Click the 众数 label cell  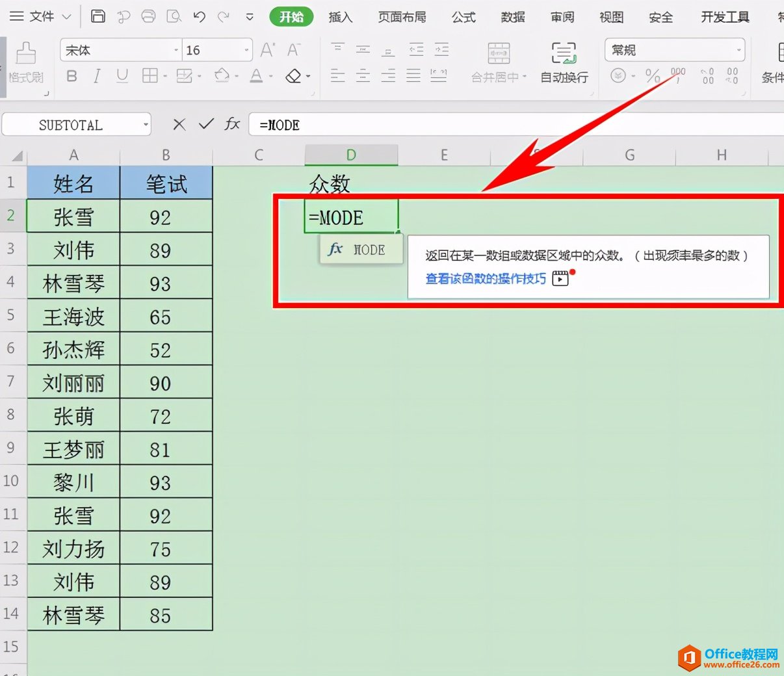click(x=351, y=183)
